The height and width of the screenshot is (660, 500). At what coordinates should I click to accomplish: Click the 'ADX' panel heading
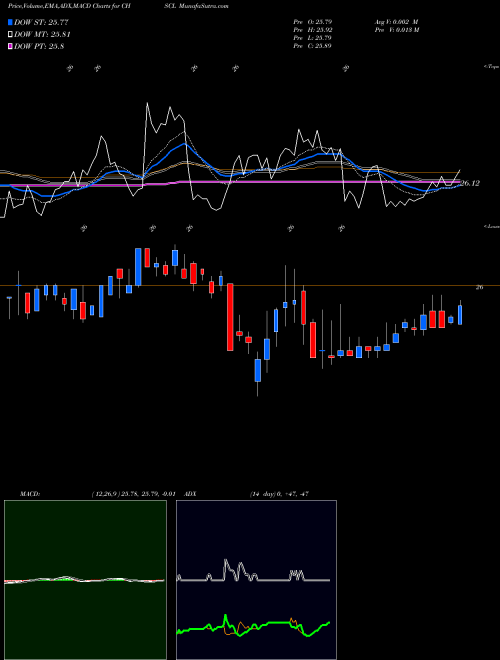[x=190, y=494]
